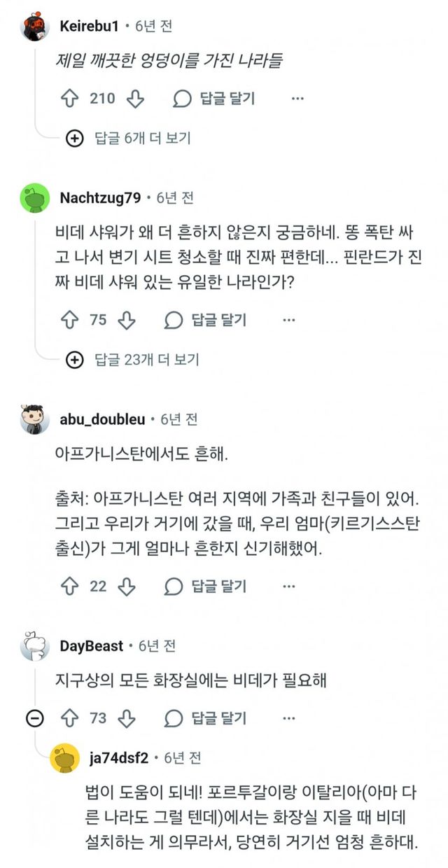Upvote abu_doubleu's Afghanistan comment

pyautogui.click(x=70, y=586)
